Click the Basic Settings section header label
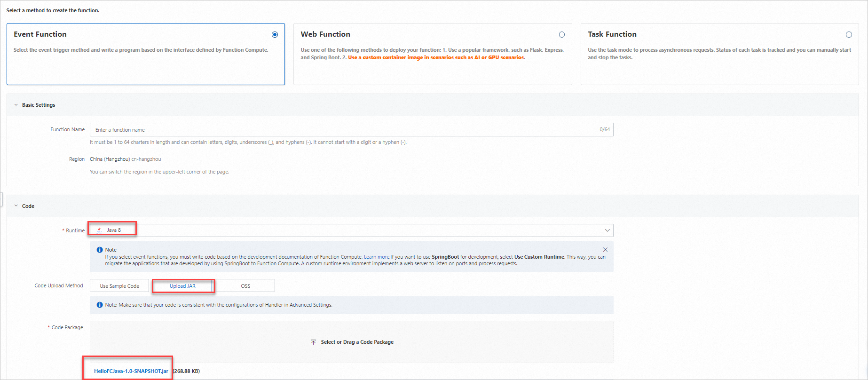Image resolution: width=868 pixels, height=380 pixels. click(39, 105)
